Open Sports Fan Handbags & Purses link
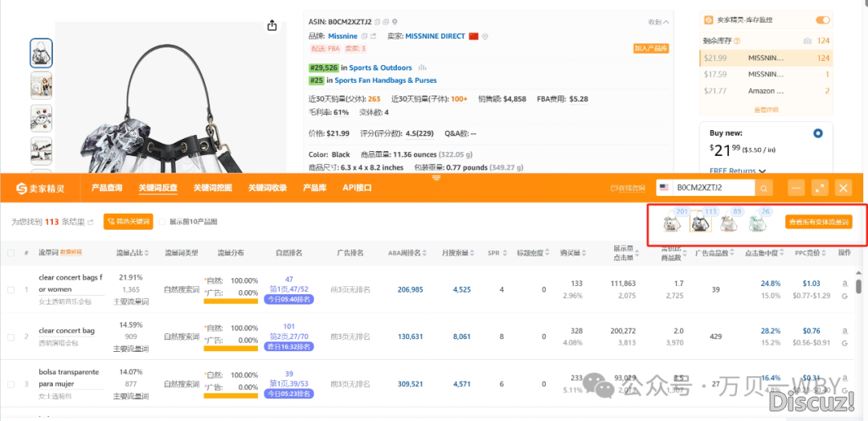868x421 pixels. pyautogui.click(x=385, y=80)
